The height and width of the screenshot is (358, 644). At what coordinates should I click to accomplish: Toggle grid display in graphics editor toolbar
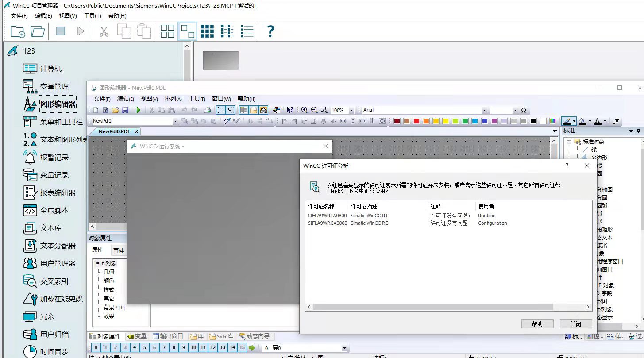pyautogui.click(x=220, y=110)
